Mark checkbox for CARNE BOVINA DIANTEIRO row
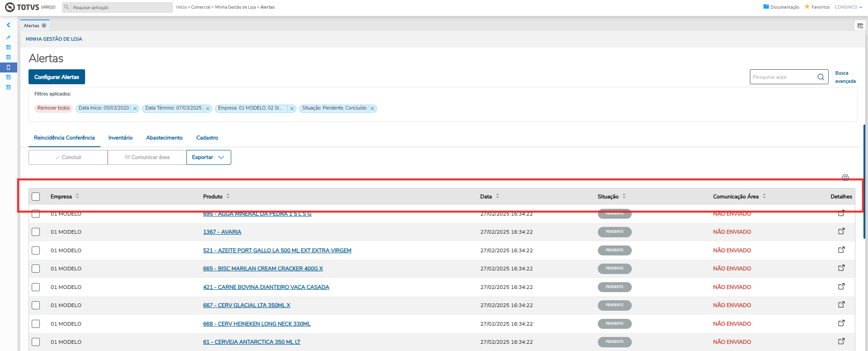The height and width of the screenshot is (351, 868). pos(36,287)
